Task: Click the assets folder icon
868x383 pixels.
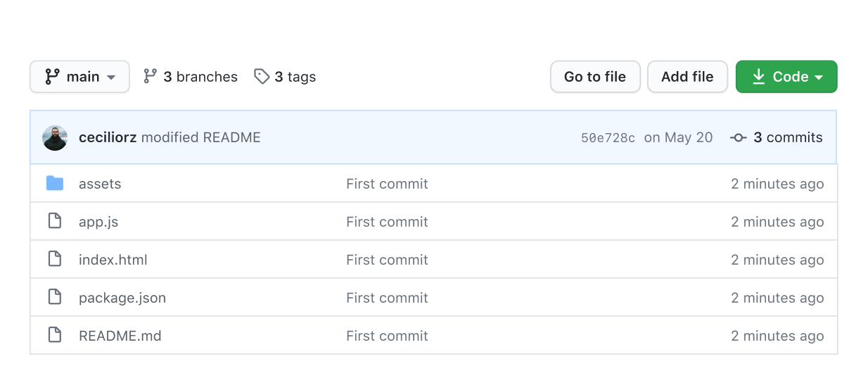Action: pos(55,184)
